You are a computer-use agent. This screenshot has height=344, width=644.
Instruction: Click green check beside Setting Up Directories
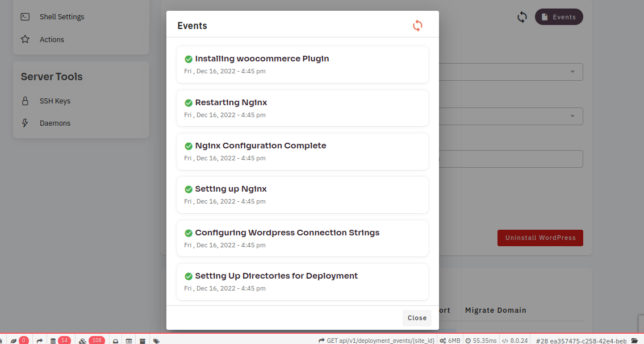(189, 276)
